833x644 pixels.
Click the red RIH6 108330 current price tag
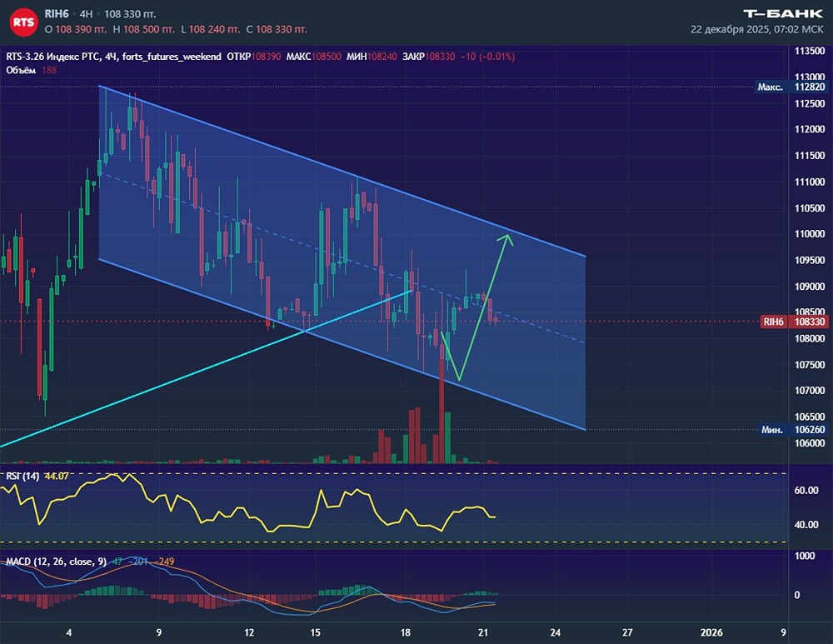794,322
